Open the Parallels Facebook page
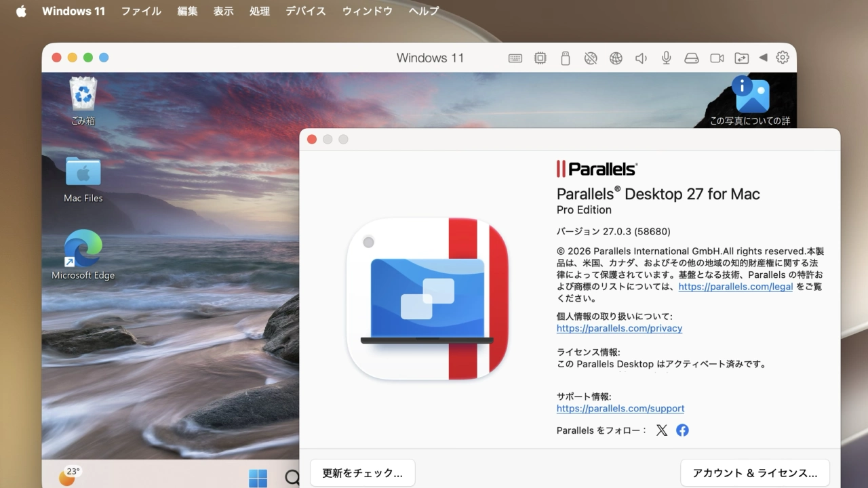This screenshot has width=868, height=488. coord(682,430)
